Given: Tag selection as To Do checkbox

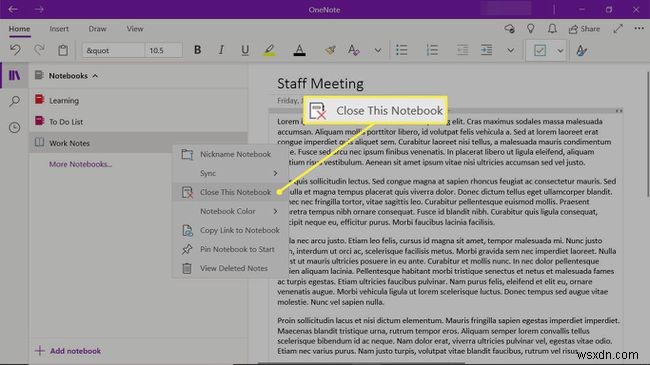Looking at the screenshot, I should [x=540, y=51].
